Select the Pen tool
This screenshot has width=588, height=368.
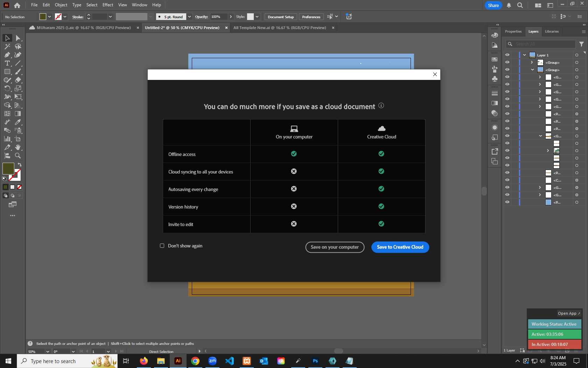point(7,55)
